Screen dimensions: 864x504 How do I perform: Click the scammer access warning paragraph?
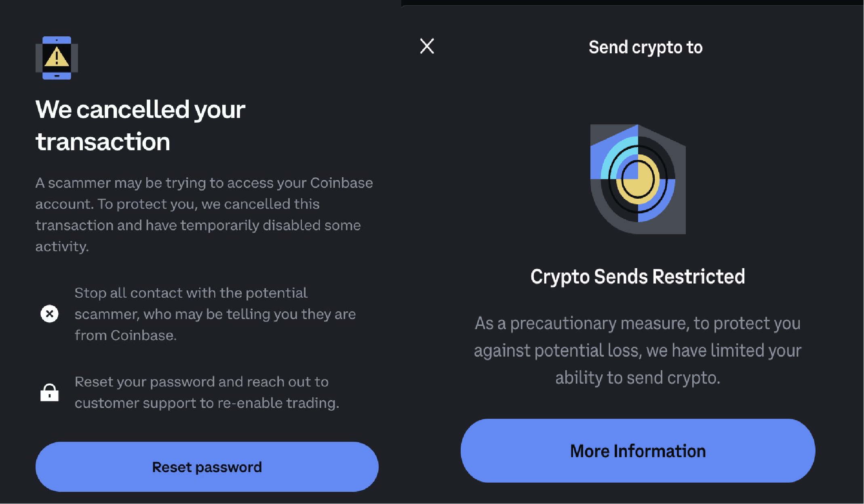click(204, 214)
